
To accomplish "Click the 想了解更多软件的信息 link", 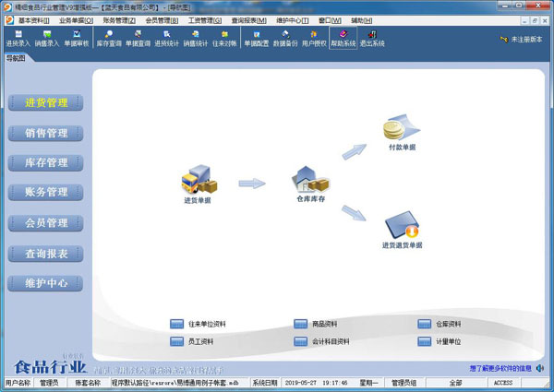I will [500, 367].
